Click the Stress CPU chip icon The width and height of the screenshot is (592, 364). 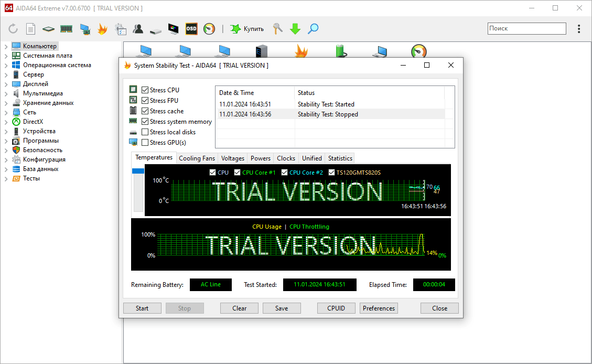133,89
